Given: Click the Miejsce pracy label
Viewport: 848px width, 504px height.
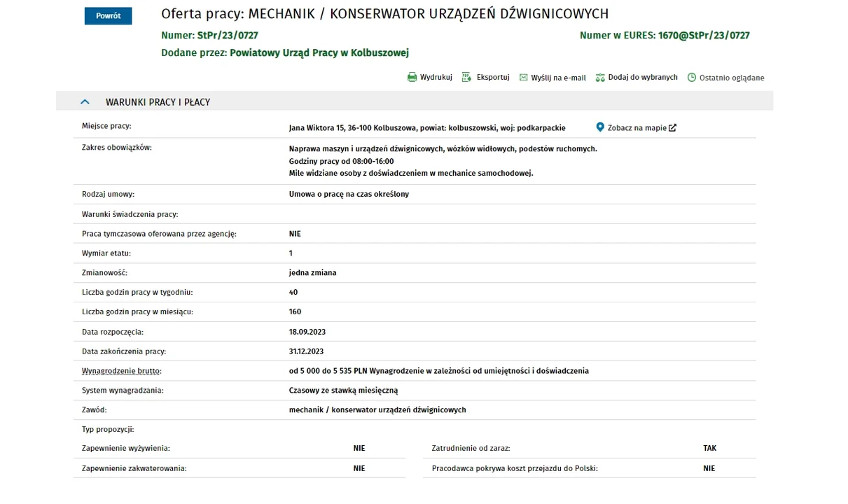Looking at the screenshot, I should (106, 126).
